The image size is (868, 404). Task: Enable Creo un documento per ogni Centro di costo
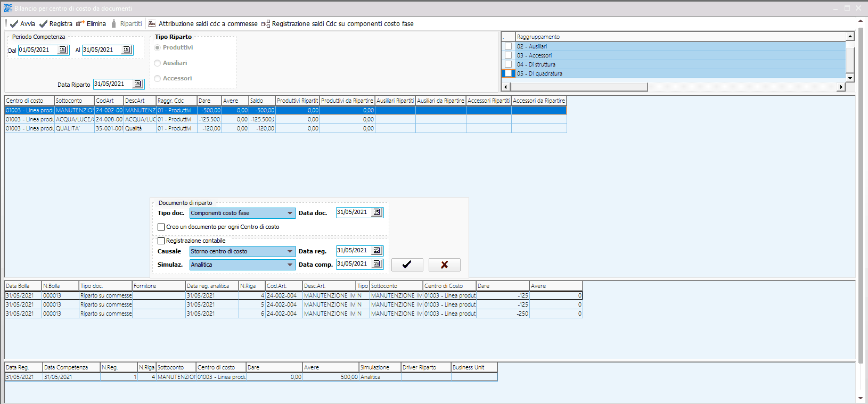[161, 227]
